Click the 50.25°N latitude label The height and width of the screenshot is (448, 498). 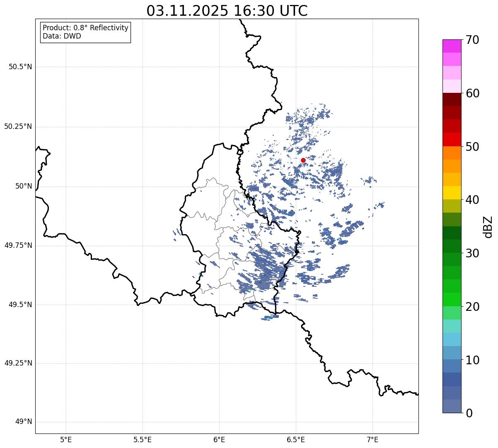[18, 126]
